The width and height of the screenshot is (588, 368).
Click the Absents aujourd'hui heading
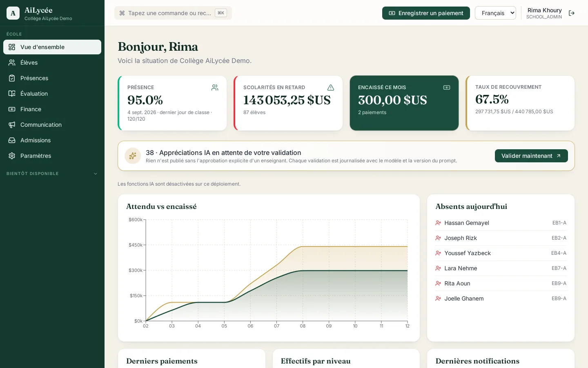tap(471, 206)
